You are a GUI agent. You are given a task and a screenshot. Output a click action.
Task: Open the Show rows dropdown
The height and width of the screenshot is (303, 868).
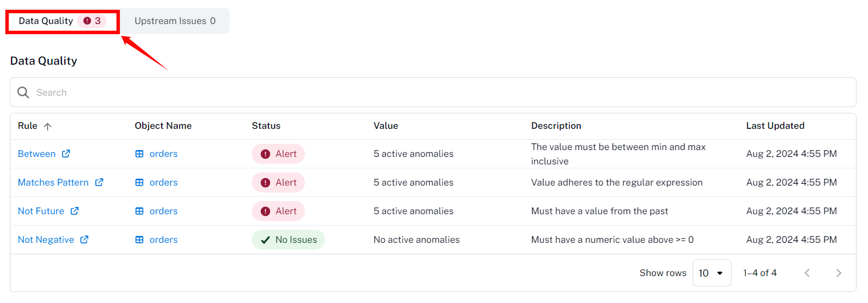[x=711, y=273]
